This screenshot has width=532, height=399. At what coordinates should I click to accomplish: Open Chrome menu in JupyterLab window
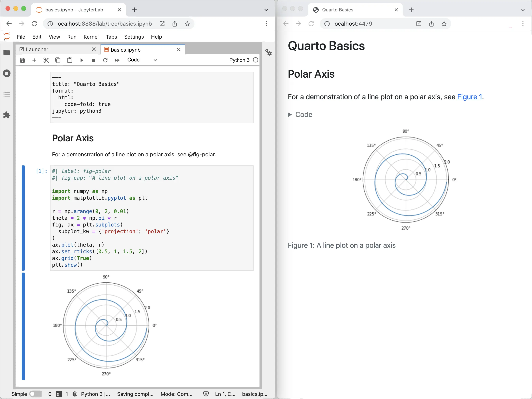266,24
